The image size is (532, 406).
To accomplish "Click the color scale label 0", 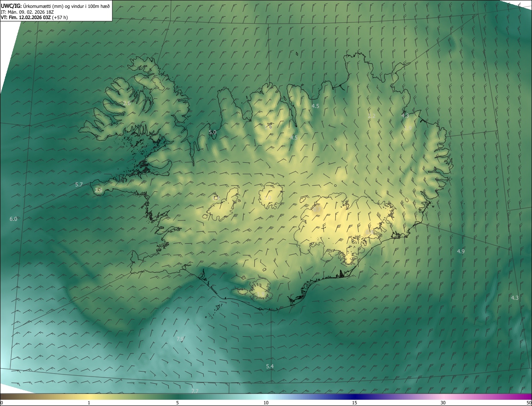I will 2,403.
